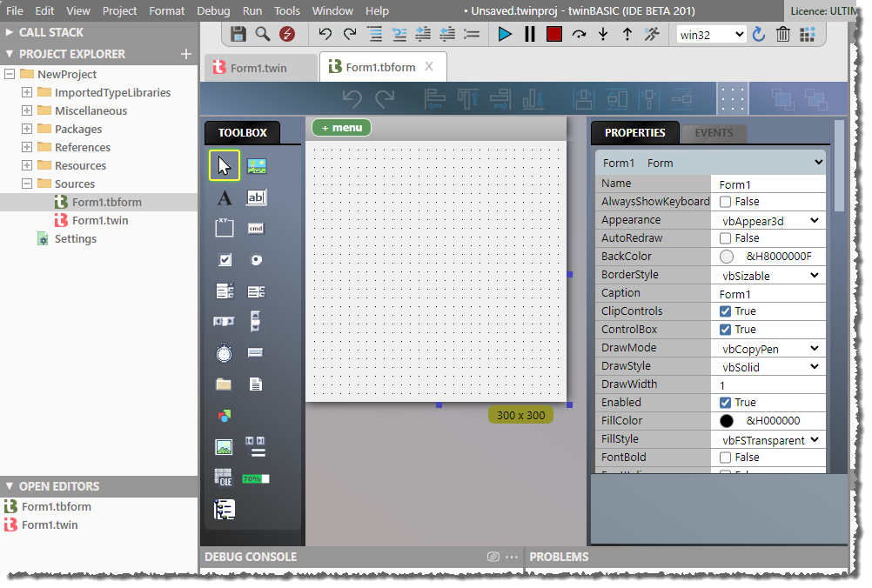Select the Label tool in toolbox

[225, 198]
